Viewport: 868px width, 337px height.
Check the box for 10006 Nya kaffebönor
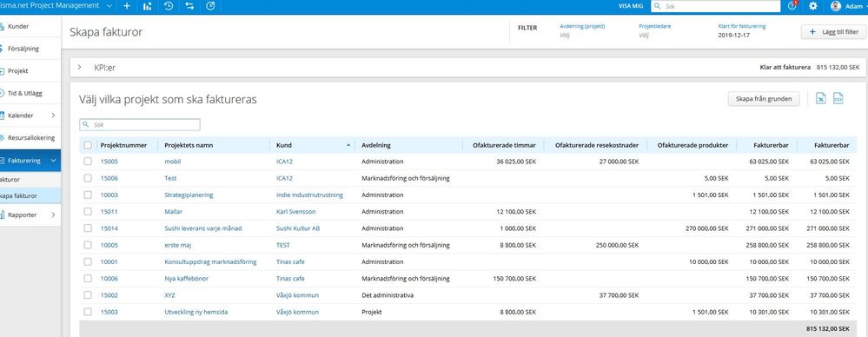pyautogui.click(x=88, y=278)
